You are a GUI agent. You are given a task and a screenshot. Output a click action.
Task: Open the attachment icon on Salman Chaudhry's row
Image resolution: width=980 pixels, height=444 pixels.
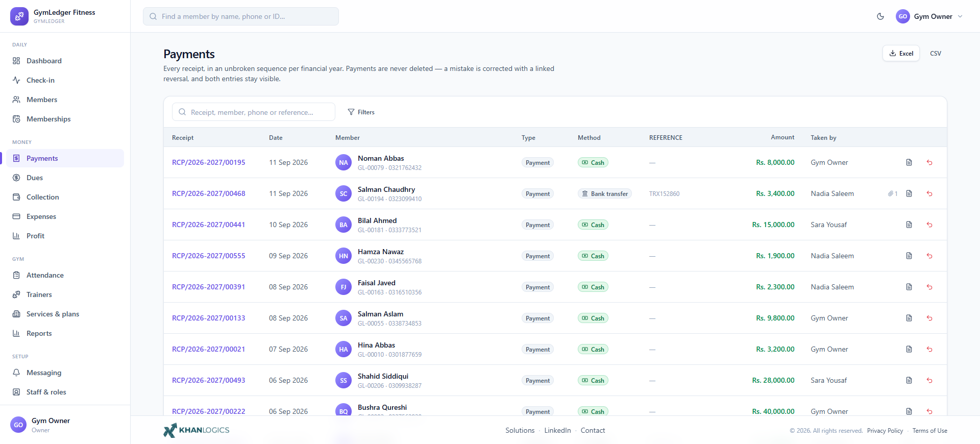[x=892, y=193]
